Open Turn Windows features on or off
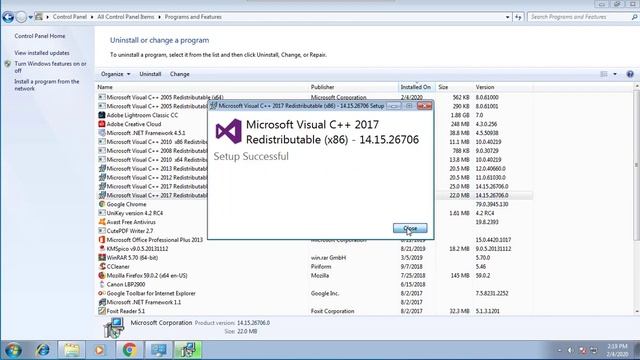This screenshot has width=640, height=360. coord(50,67)
